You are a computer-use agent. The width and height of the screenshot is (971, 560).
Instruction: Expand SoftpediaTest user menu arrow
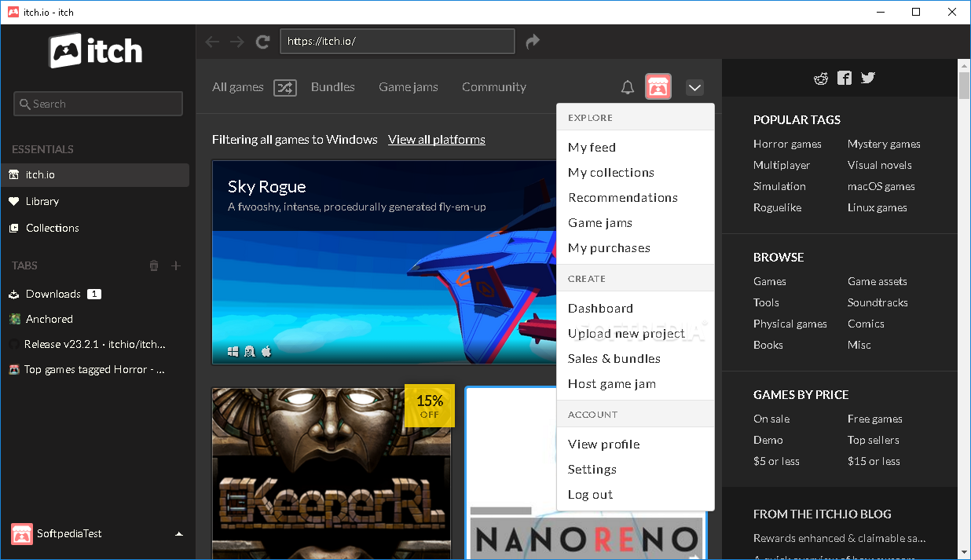[179, 534]
